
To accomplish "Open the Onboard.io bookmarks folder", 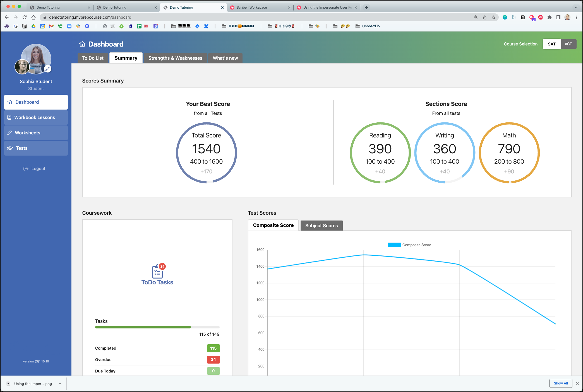I will click(368, 26).
